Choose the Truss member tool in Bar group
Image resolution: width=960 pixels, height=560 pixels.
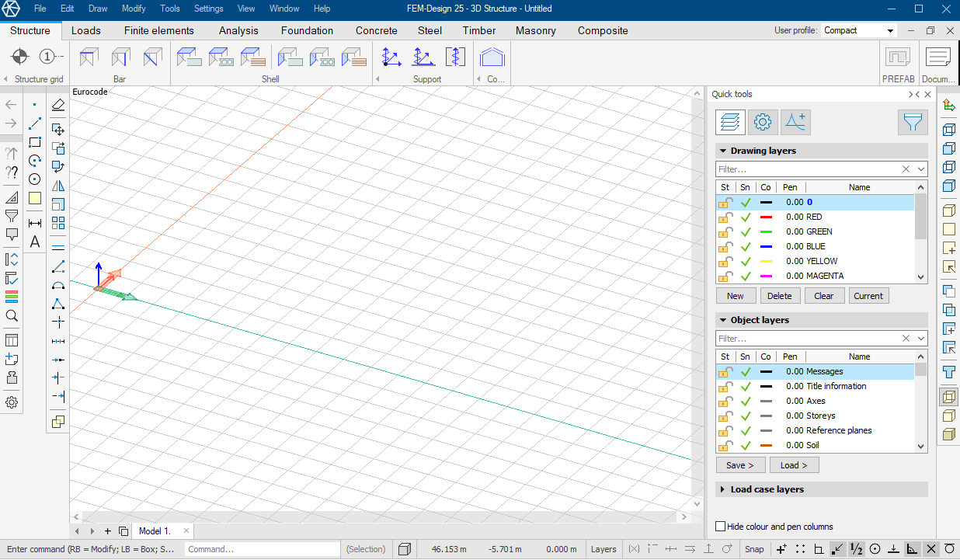click(x=152, y=57)
